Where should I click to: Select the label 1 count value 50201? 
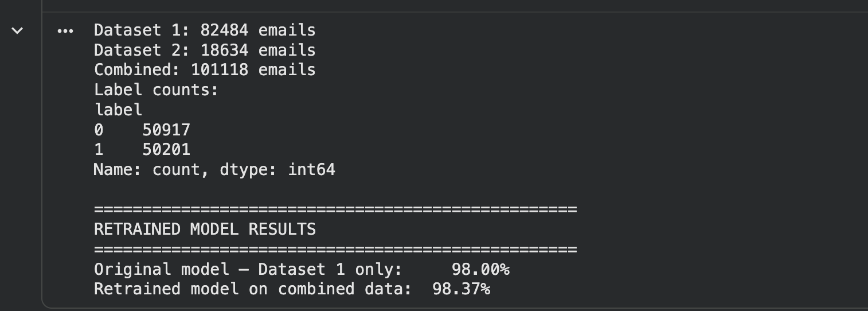tap(166, 150)
